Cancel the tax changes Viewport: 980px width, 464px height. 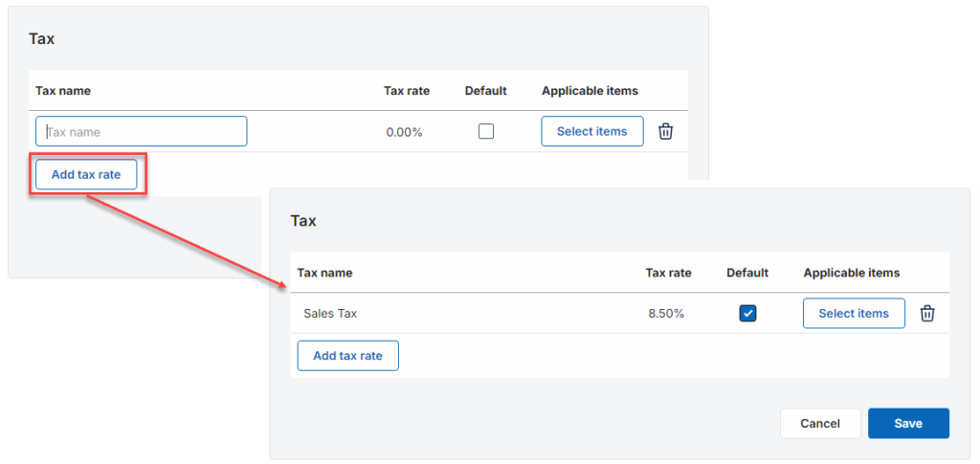pyautogui.click(x=820, y=424)
